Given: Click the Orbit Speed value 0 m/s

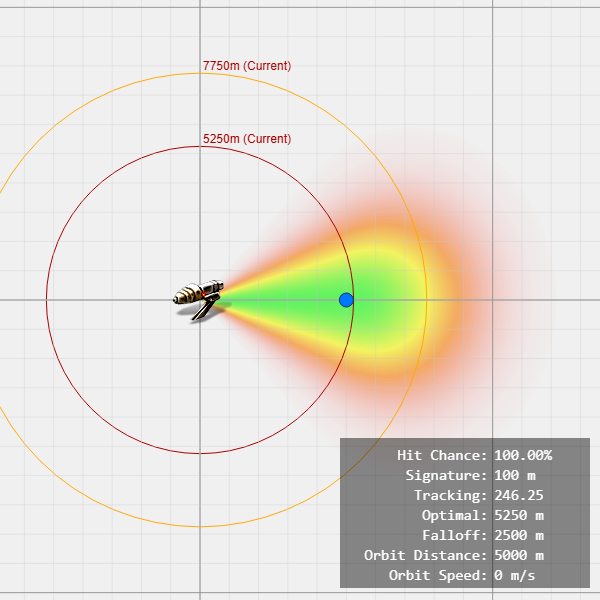Looking at the screenshot, I should tap(515, 575).
